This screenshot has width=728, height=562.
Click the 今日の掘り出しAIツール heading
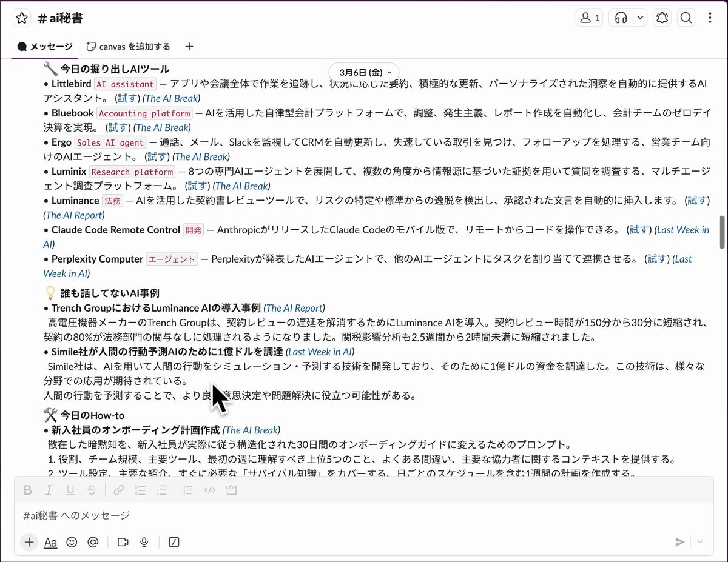(x=115, y=69)
